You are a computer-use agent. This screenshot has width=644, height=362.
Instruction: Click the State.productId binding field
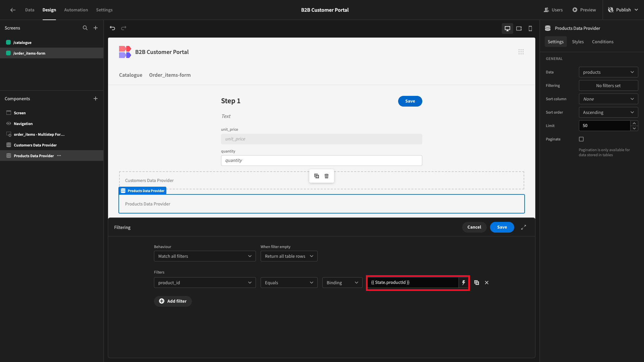413,283
